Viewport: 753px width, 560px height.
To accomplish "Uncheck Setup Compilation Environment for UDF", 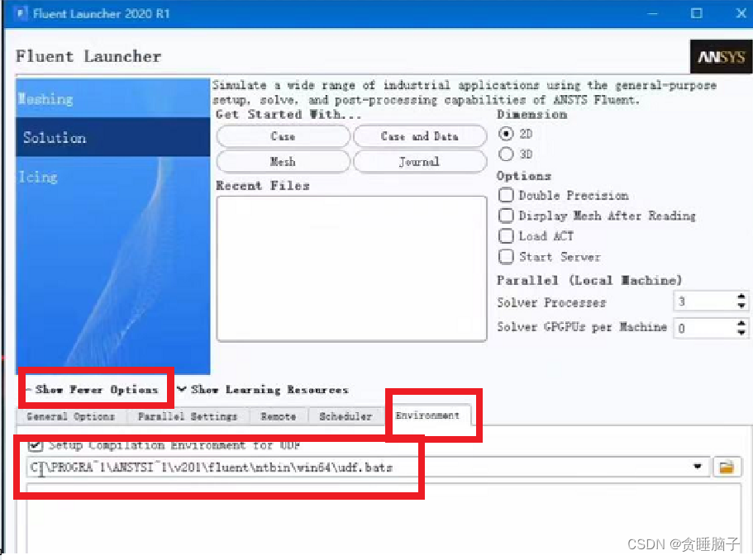I will pyautogui.click(x=36, y=445).
